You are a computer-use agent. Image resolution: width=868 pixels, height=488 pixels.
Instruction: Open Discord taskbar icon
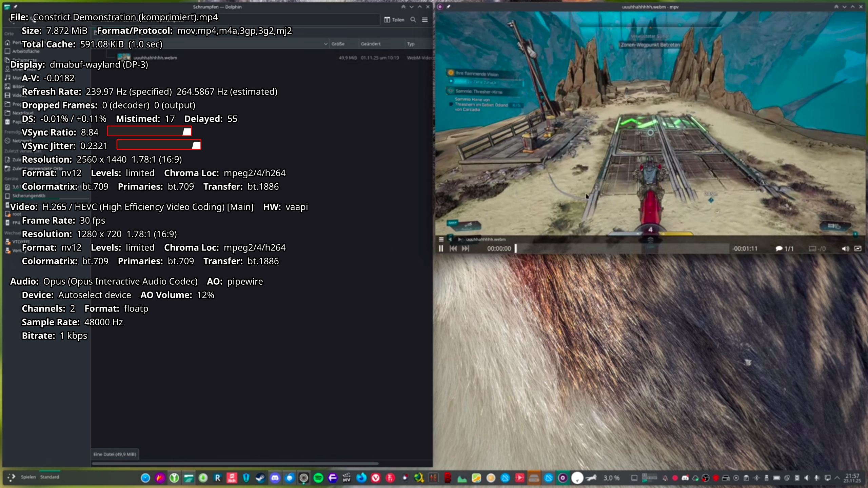(275, 478)
